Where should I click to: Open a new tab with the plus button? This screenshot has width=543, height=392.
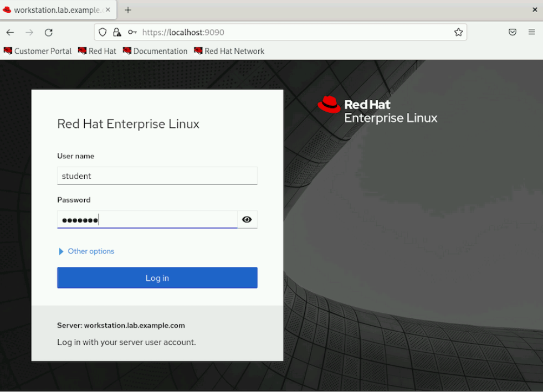click(x=128, y=10)
